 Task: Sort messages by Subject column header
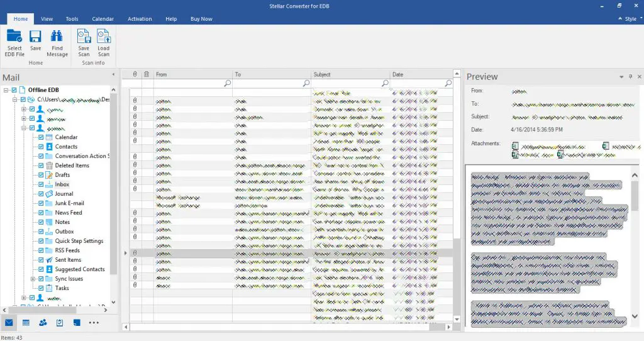[351, 74]
